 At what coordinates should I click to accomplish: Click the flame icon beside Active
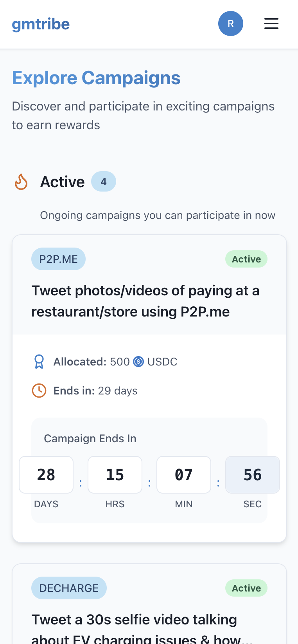coord(21,182)
